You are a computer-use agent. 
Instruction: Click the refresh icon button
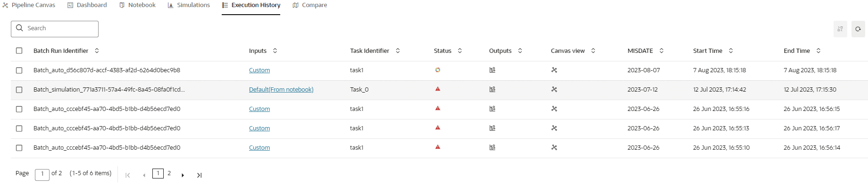858,29
